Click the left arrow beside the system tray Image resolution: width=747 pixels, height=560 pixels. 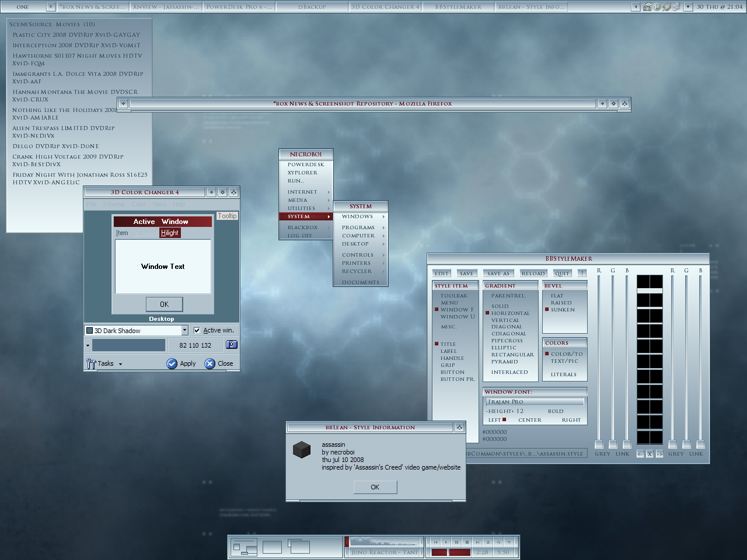636,7
